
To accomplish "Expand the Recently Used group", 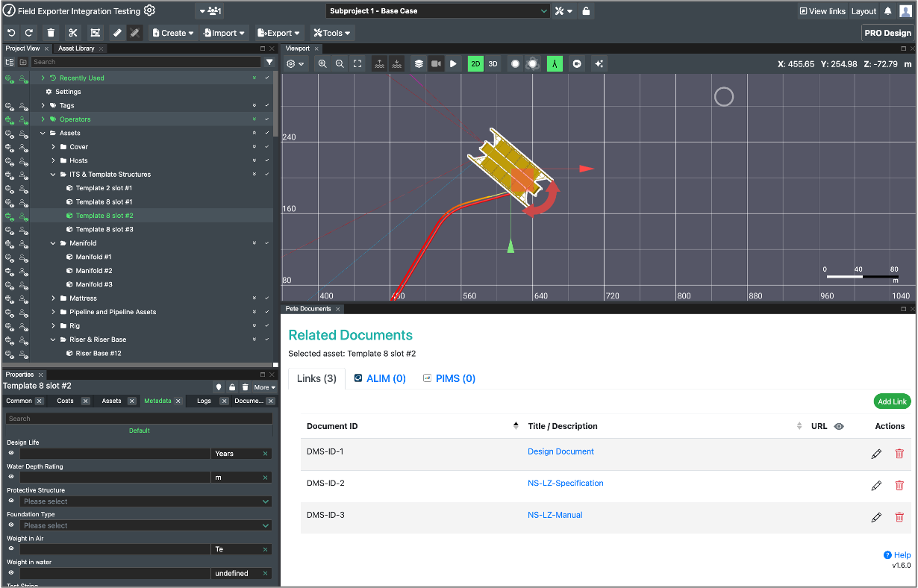I will tap(43, 78).
